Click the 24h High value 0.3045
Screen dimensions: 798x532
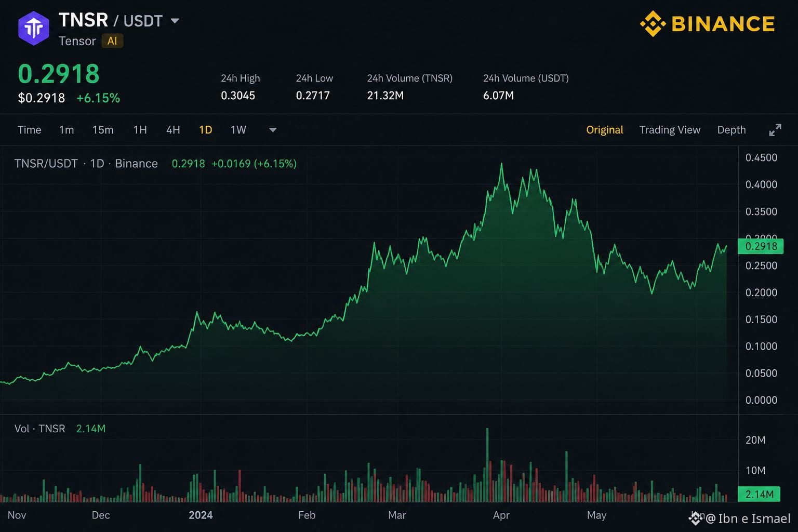[x=238, y=96]
